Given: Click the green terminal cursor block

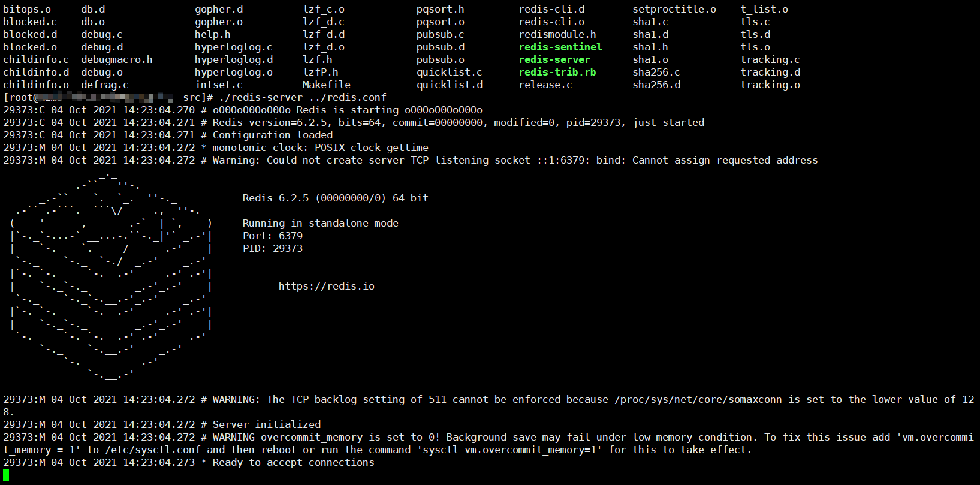Looking at the screenshot, I should coord(6,475).
